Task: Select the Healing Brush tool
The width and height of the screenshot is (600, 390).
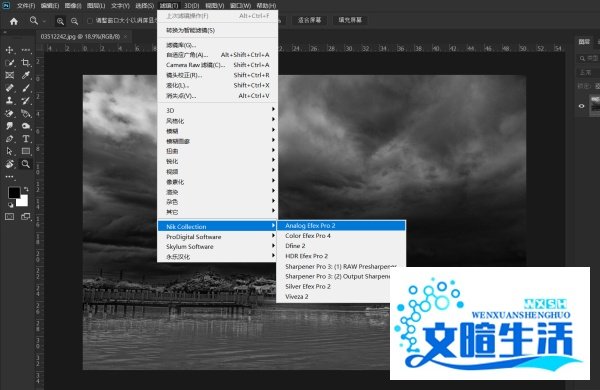Action: click(x=10, y=88)
